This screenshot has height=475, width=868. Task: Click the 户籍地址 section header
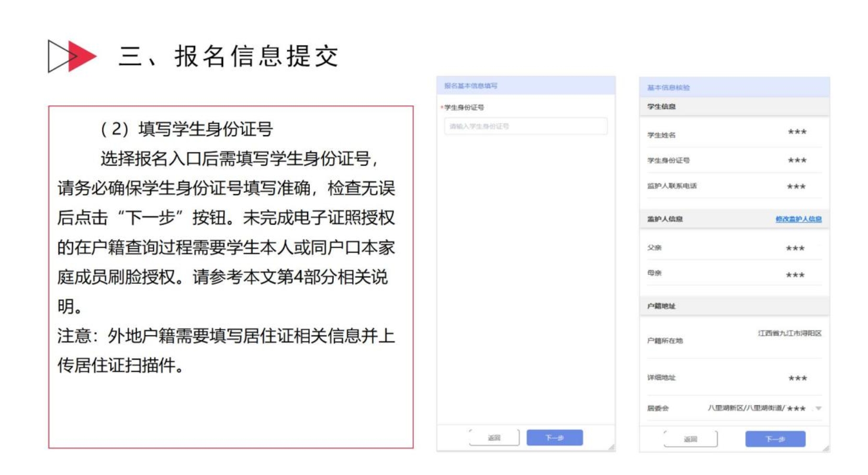pos(661,306)
